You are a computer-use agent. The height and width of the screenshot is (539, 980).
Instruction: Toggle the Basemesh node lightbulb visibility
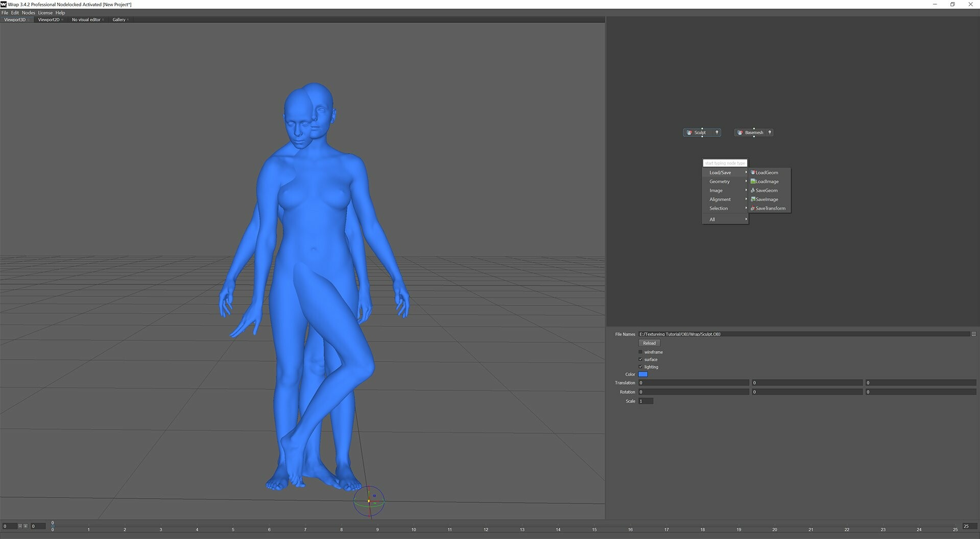click(x=770, y=132)
